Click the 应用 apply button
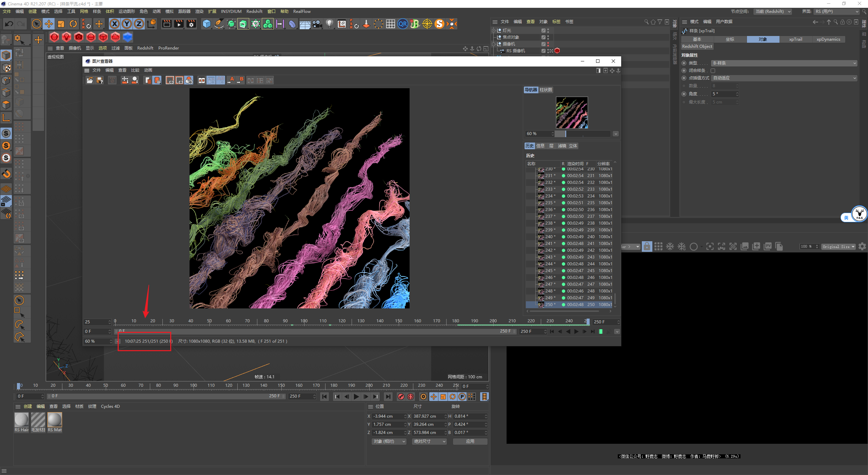Screen dimensions: 868x475 [x=470, y=441]
